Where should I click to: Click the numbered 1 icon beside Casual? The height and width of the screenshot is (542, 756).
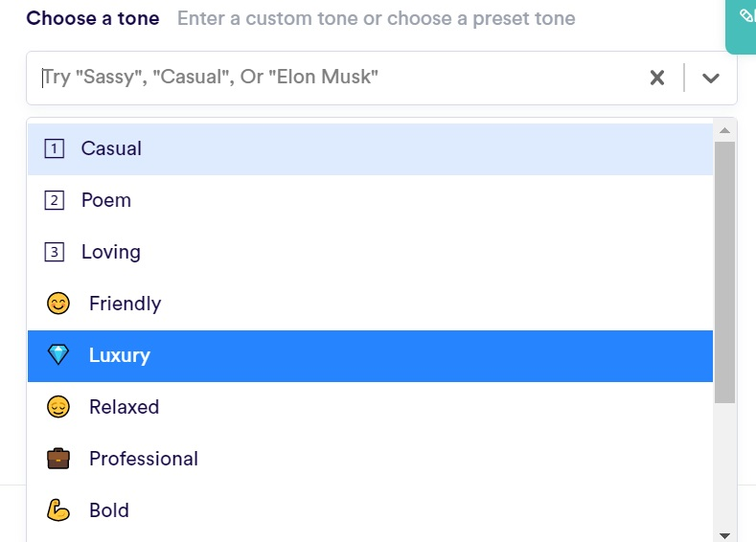(x=55, y=148)
